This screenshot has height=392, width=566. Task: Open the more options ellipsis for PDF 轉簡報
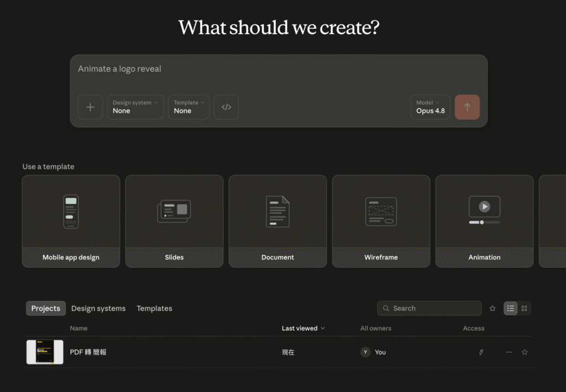click(509, 352)
